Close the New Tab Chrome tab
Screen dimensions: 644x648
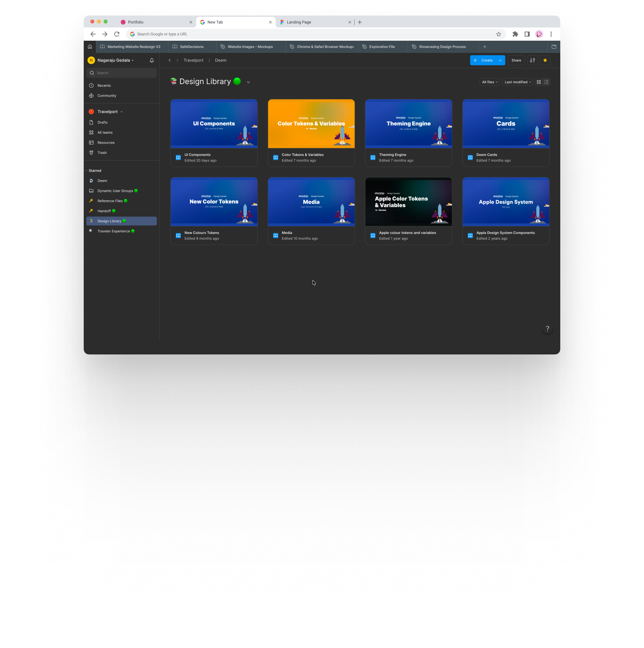click(x=270, y=22)
